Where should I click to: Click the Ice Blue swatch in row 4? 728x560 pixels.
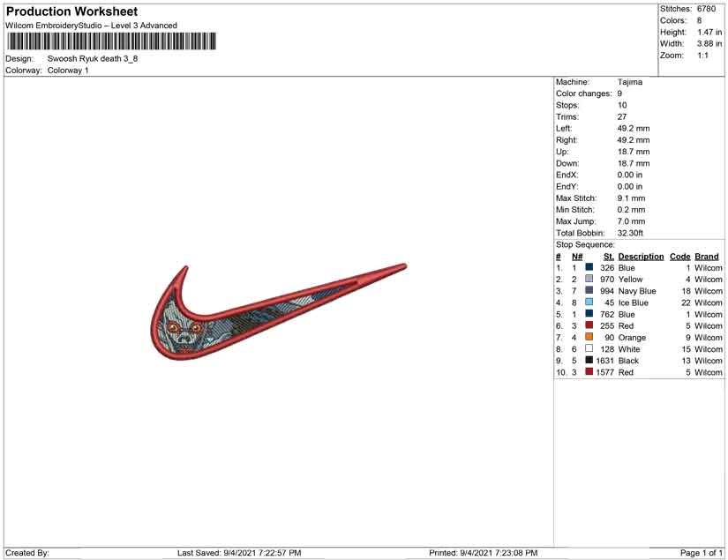click(x=589, y=302)
